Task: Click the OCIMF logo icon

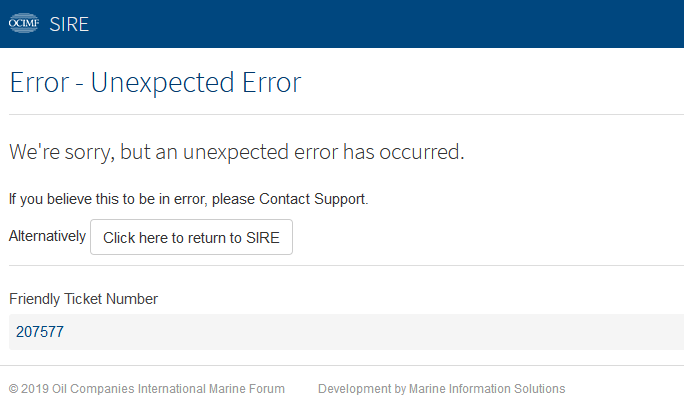Action: (x=24, y=23)
